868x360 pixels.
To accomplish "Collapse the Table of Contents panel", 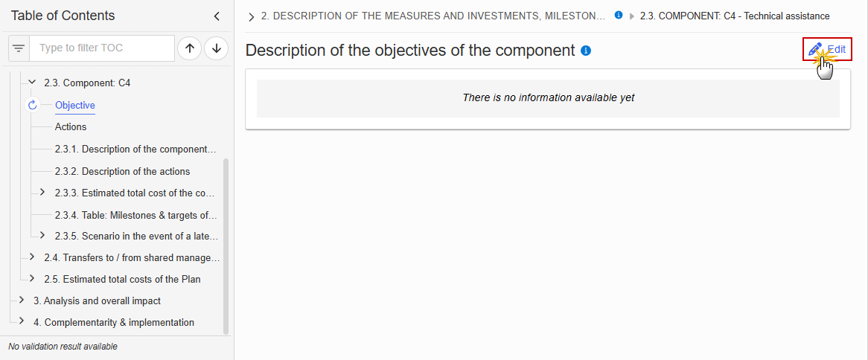I will tap(217, 16).
